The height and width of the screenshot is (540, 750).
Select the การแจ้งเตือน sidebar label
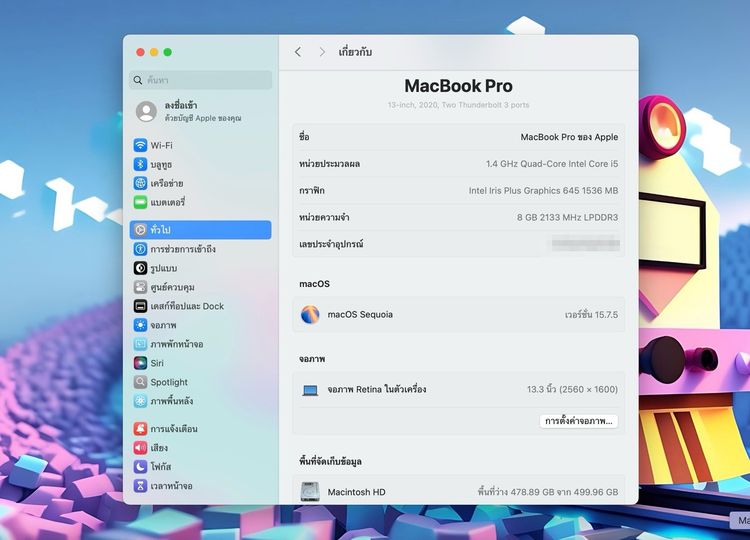(x=174, y=429)
